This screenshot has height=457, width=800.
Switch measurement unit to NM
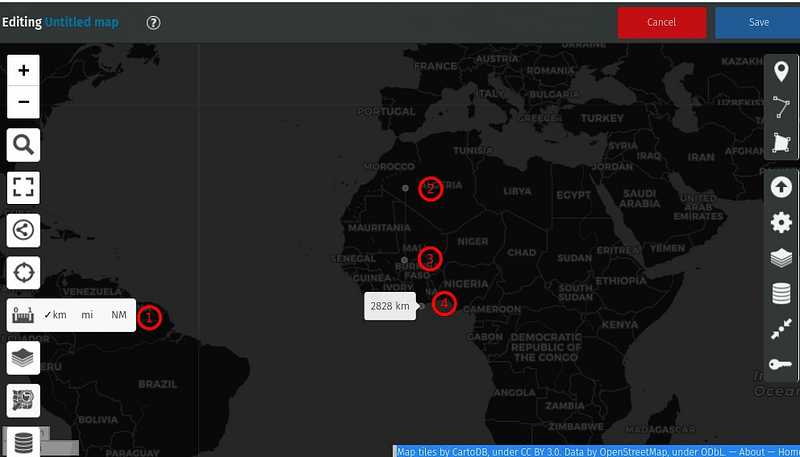coord(119,315)
